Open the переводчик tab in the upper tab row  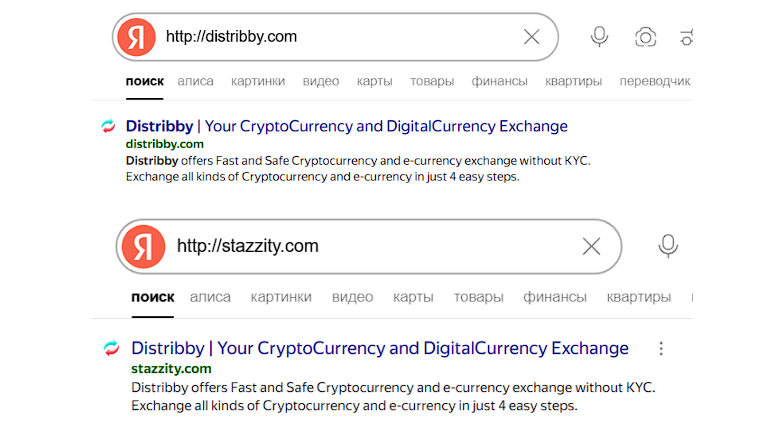click(655, 81)
